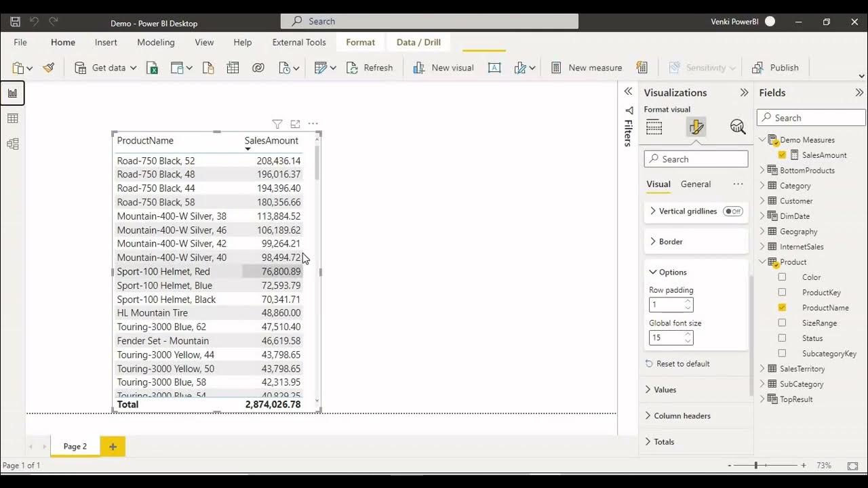Click the zoom in plus button
The width and height of the screenshot is (868, 488).
(x=804, y=466)
